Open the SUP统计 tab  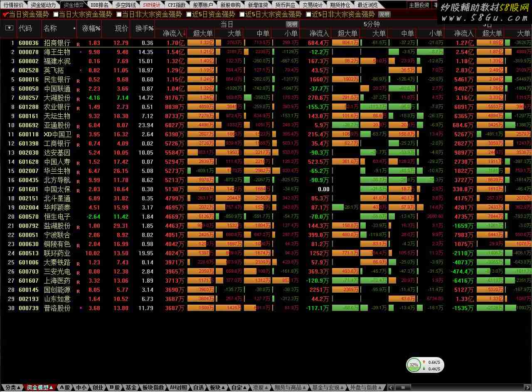coord(151,5)
